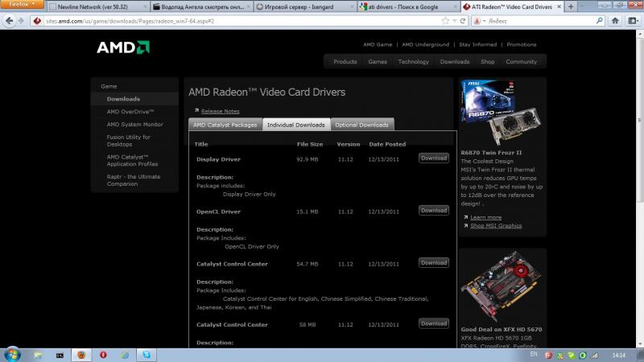Open the AMD Underground link
Screen dimensions: 644x362
pos(426,44)
